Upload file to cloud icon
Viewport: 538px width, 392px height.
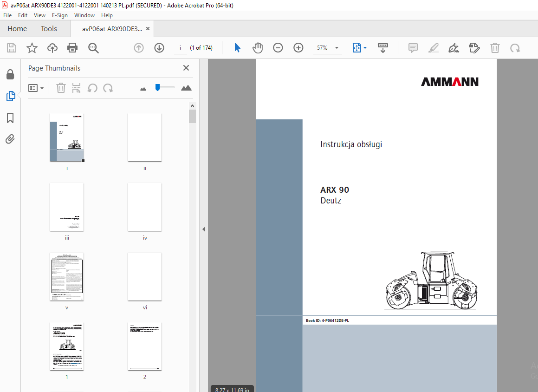[x=52, y=48]
